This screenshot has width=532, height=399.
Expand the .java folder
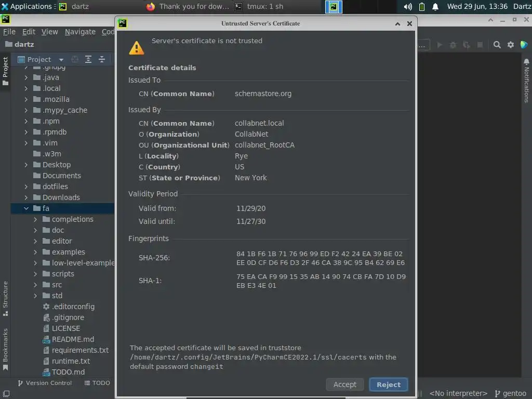(26, 78)
